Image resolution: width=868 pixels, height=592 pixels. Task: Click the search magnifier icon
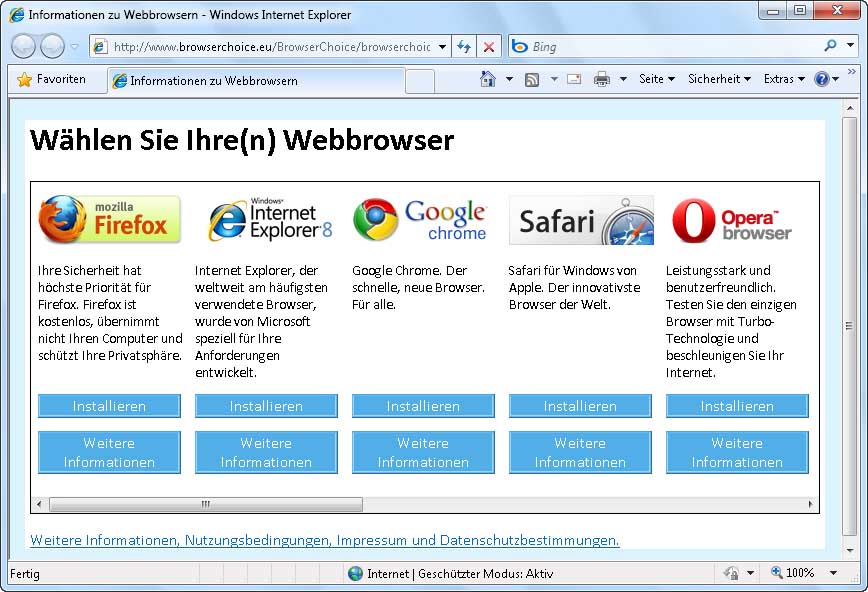pyautogui.click(x=830, y=46)
